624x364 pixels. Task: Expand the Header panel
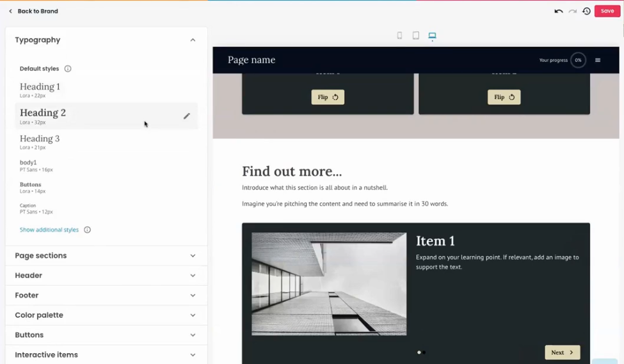(x=106, y=275)
